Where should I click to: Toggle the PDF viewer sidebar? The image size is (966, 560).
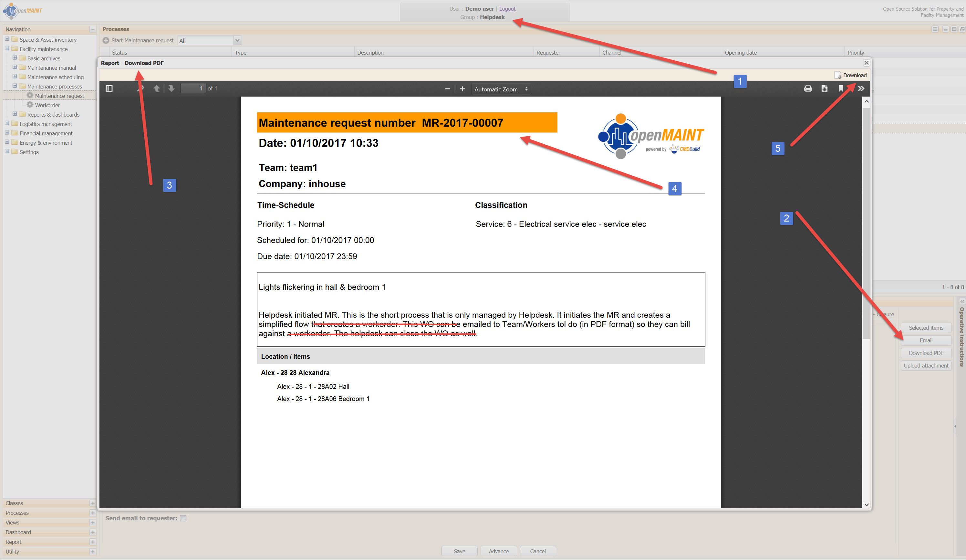click(109, 88)
